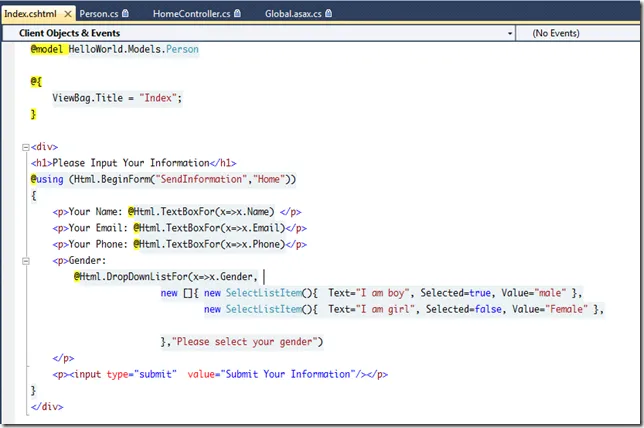Click the closing </div> tag

[x=47, y=407]
